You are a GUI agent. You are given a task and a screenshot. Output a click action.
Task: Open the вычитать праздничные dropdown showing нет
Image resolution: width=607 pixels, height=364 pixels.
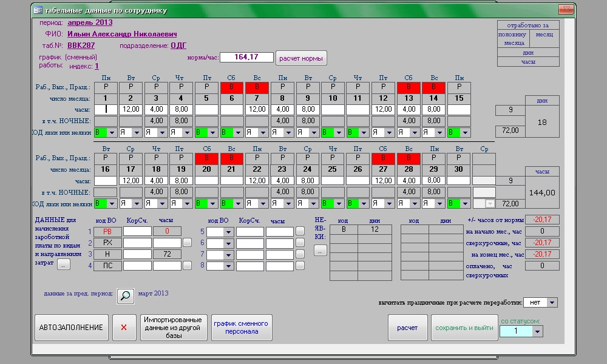click(x=552, y=303)
